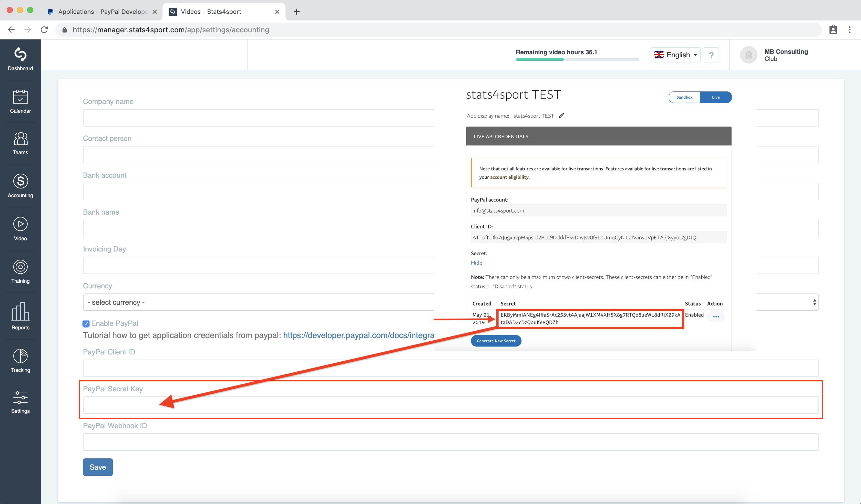The width and height of the screenshot is (861, 504).
Task: Go to Teams in sidebar
Action: [x=20, y=143]
